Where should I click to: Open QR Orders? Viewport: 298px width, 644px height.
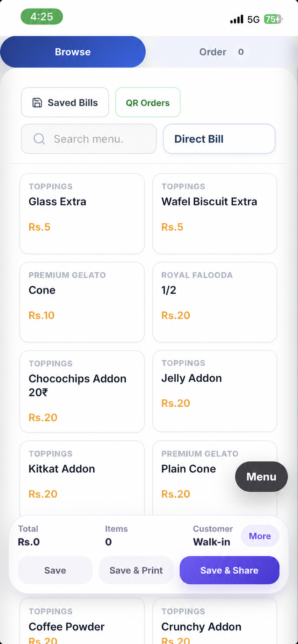tap(148, 102)
